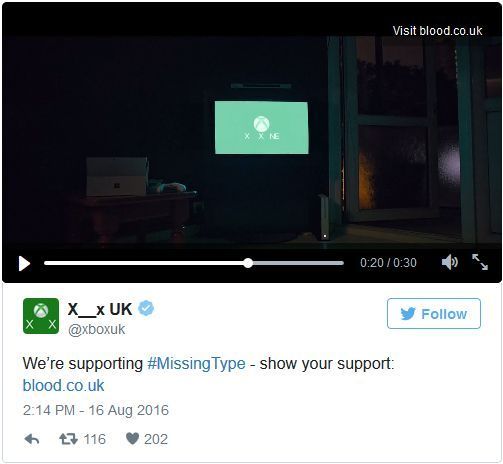Expand the video to fullscreen

[480, 262]
